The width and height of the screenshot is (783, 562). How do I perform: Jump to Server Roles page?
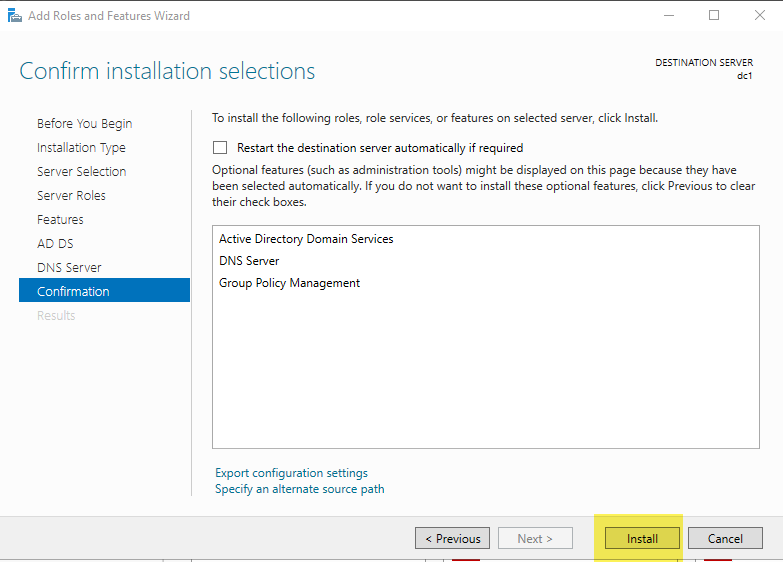pyautogui.click(x=71, y=195)
